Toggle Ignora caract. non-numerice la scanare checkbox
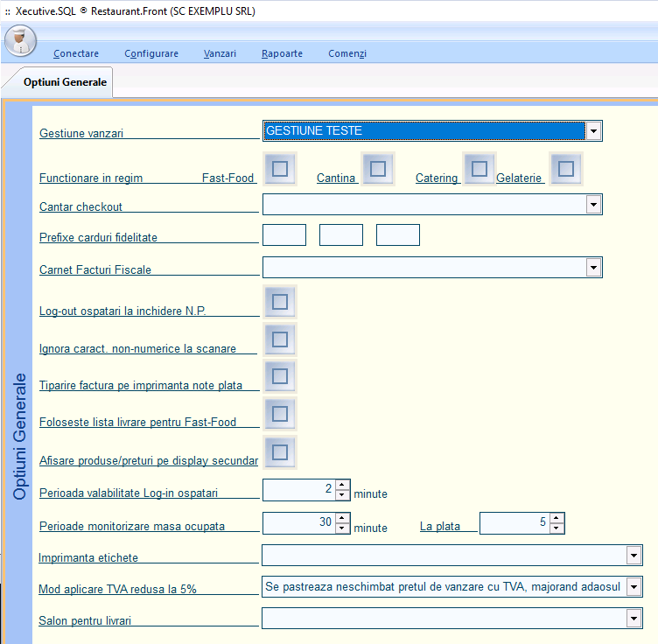The width and height of the screenshot is (658, 644). pyautogui.click(x=280, y=339)
